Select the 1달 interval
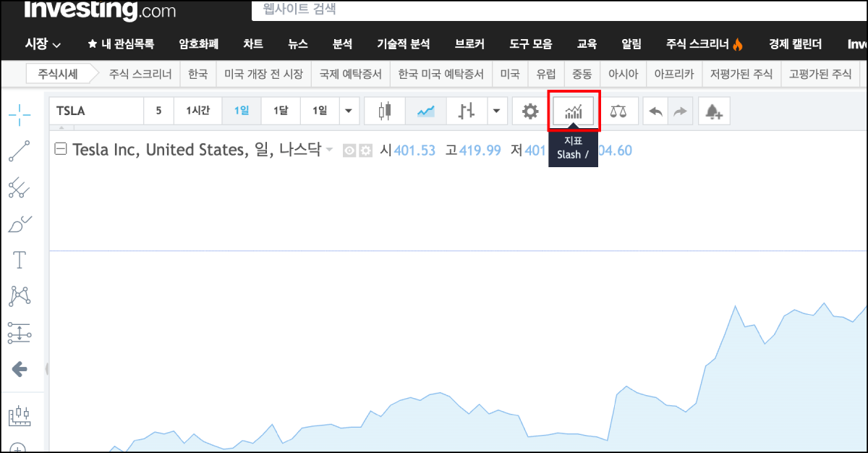The width and height of the screenshot is (868, 453). 280,111
